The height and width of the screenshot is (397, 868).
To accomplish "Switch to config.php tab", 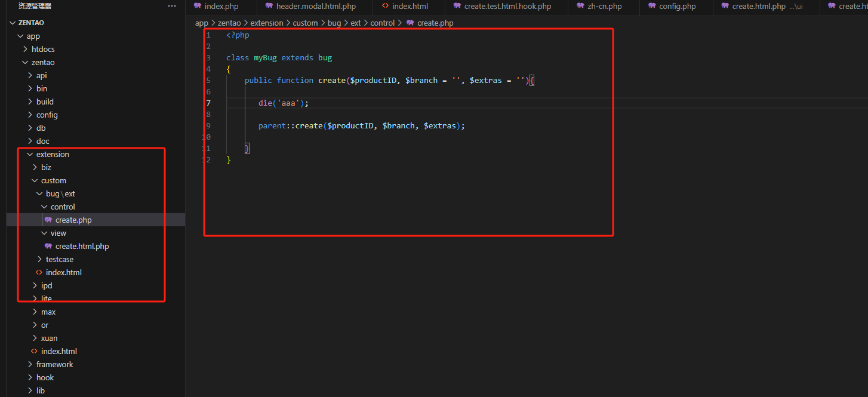I will click(x=677, y=6).
